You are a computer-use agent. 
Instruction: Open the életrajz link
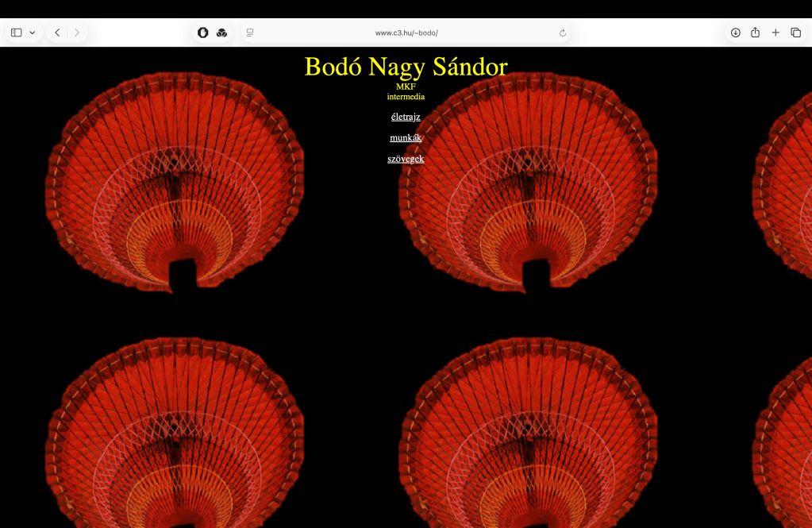[406, 117]
